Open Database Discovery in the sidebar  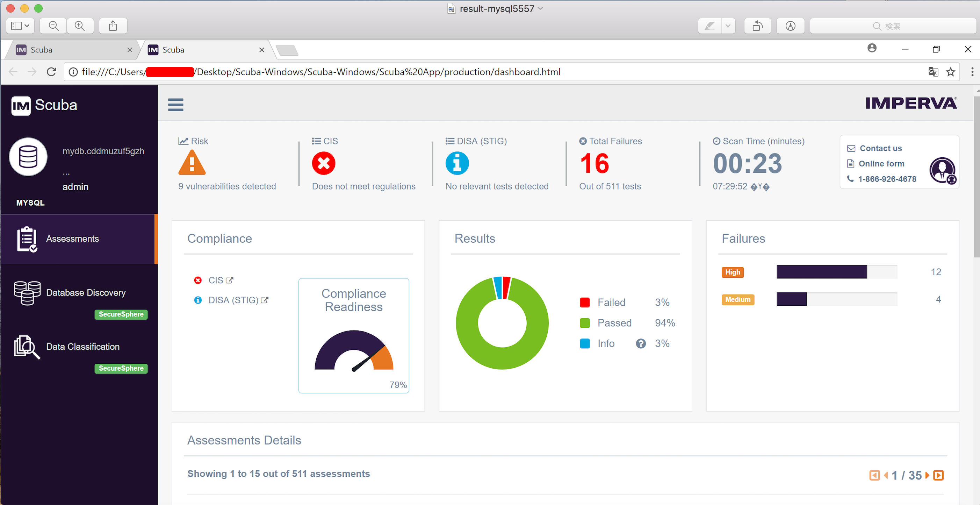[86, 293]
